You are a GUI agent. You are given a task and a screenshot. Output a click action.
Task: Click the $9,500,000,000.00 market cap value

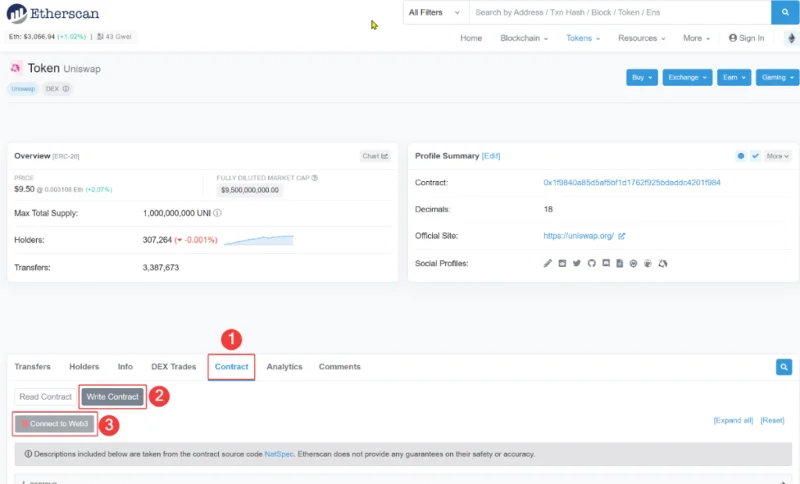tap(249, 190)
